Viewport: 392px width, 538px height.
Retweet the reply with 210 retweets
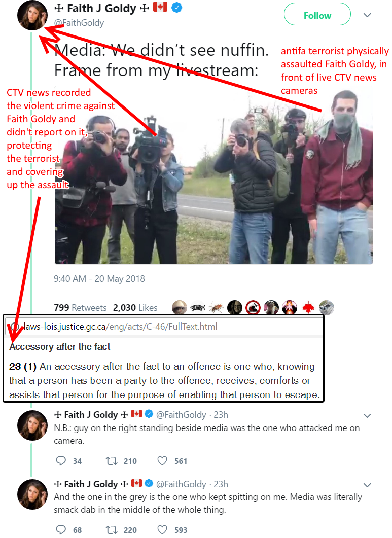[x=112, y=461]
